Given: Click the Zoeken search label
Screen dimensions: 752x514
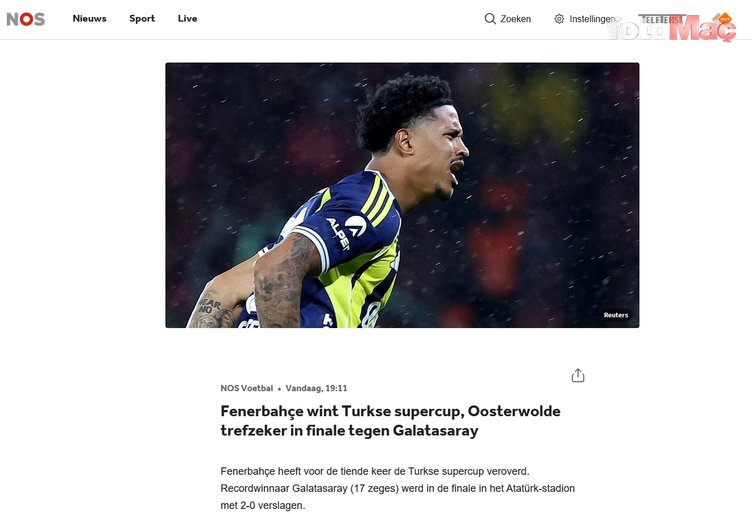Looking at the screenshot, I should (x=516, y=19).
